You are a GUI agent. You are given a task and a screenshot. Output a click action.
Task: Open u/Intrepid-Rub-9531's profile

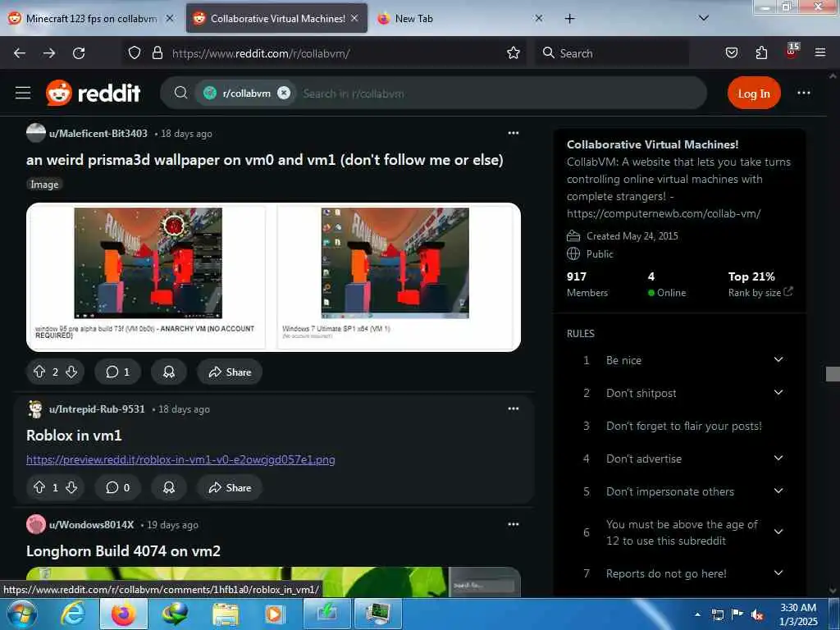tap(97, 409)
